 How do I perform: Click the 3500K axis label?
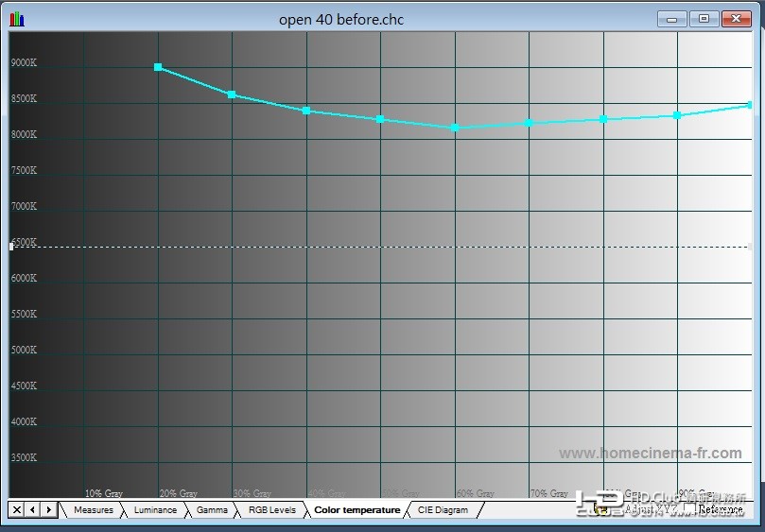[24, 457]
